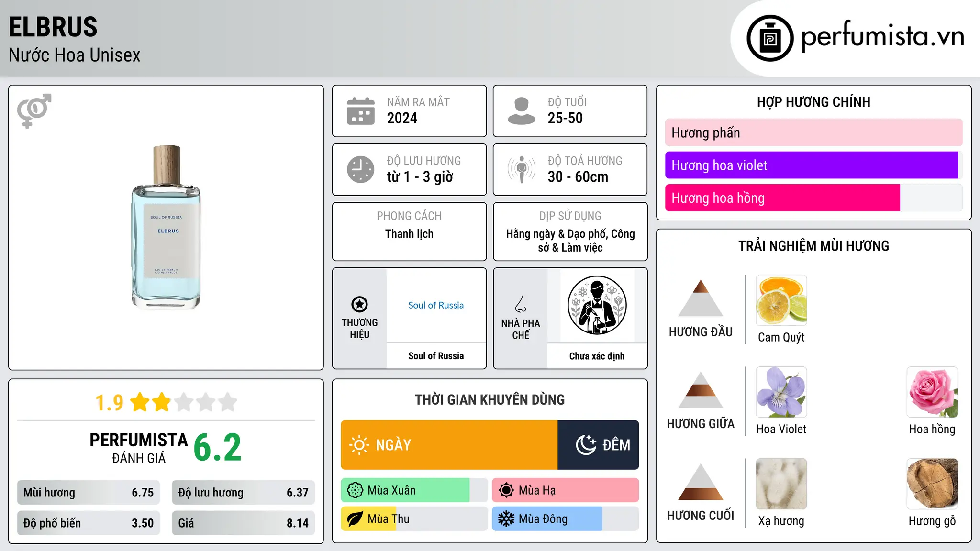
Task: Click the person icon beside Độ tuổi
Action: 521,111
